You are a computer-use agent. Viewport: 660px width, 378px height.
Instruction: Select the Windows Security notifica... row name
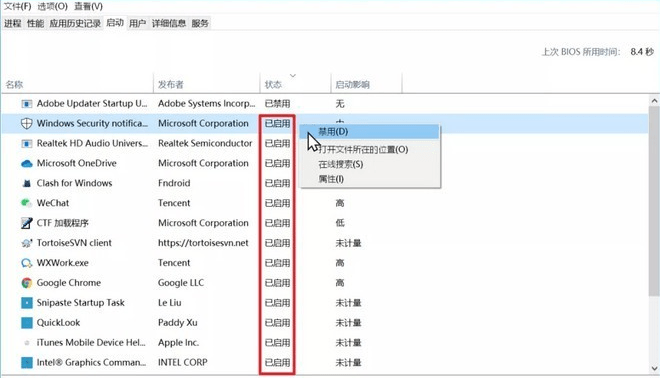pyautogui.click(x=92, y=123)
